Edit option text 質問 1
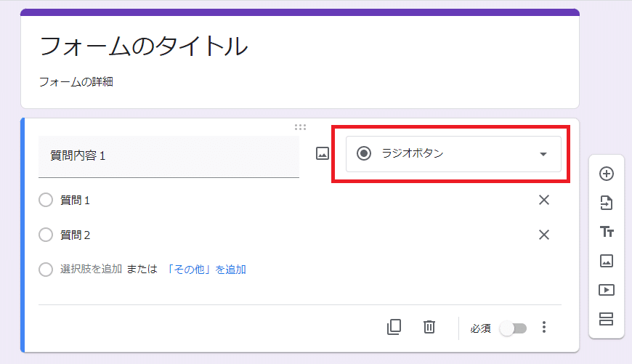This screenshot has height=364, width=632. (x=75, y=200)
